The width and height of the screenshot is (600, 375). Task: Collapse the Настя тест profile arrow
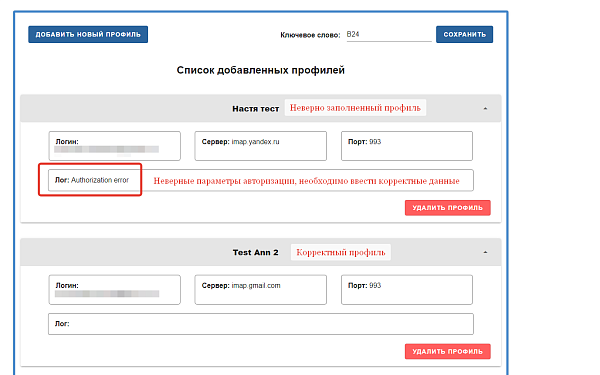click(x=485, y=109)
